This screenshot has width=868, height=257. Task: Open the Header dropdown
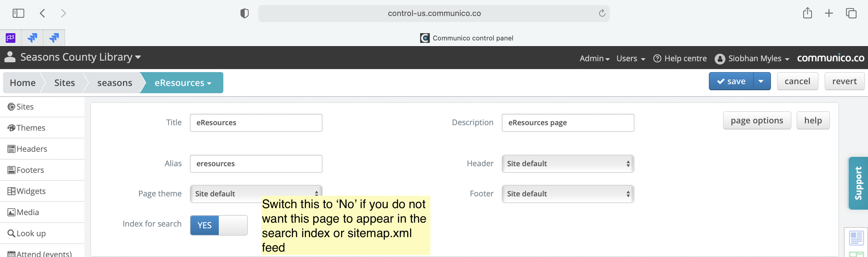point(568,164)
